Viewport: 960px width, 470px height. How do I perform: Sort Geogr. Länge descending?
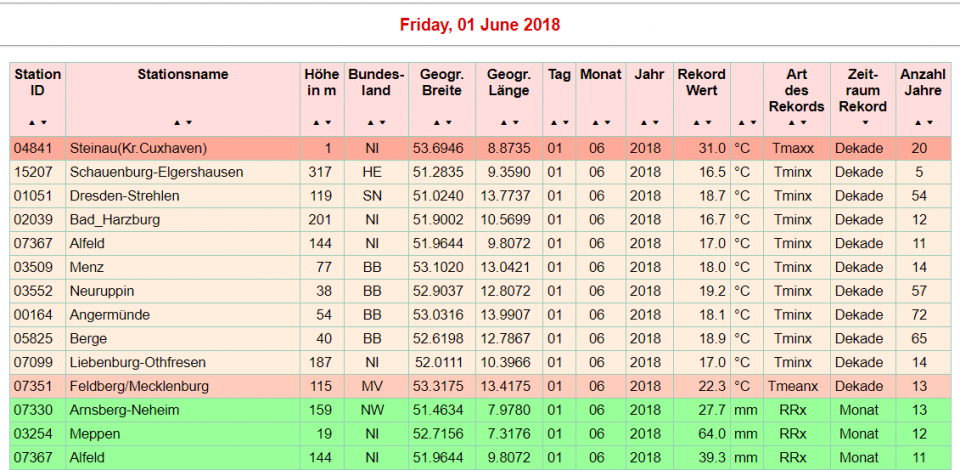pos(514,123)
